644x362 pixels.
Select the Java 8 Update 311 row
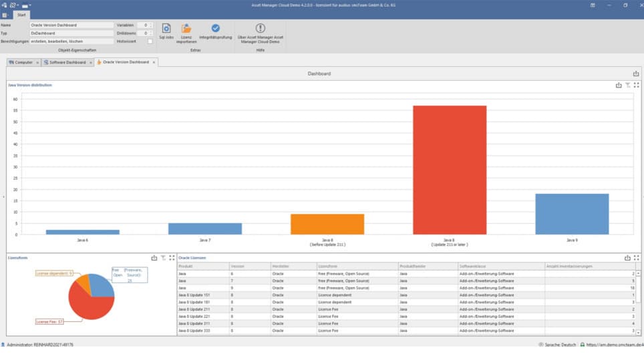click(406, 323)
